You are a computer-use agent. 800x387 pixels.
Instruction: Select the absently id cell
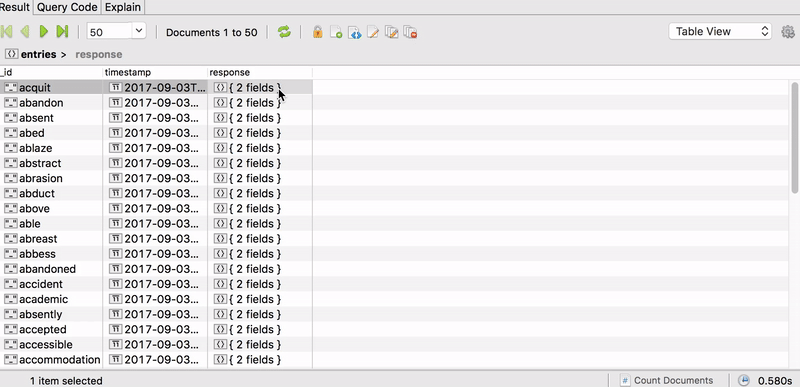(51, 314)
